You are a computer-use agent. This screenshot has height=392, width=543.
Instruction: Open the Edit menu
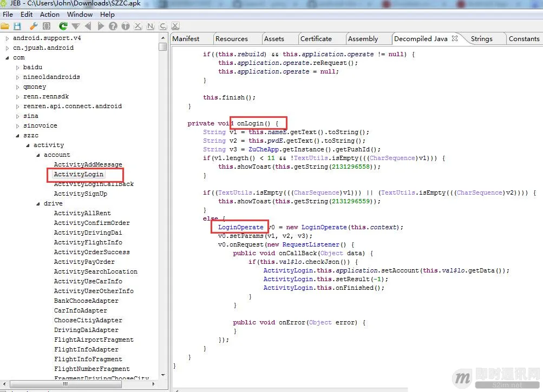27,15
